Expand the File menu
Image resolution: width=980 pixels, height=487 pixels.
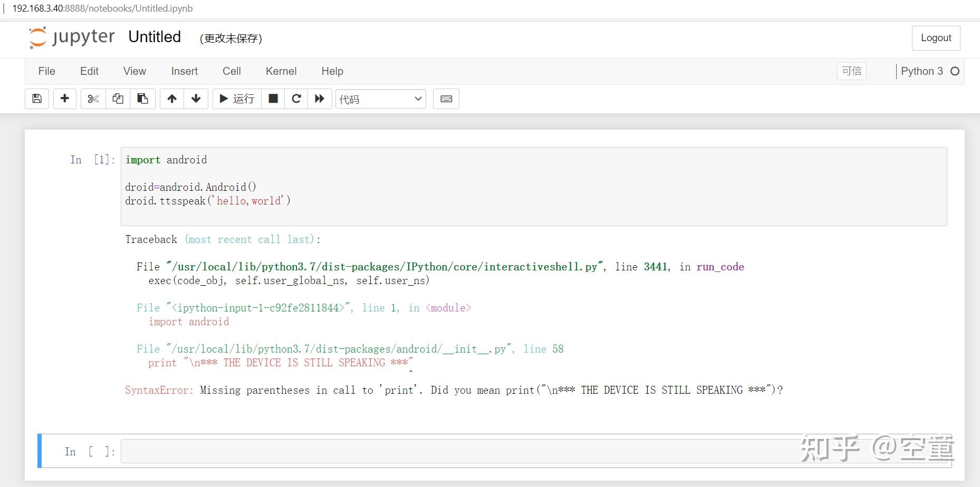tap(46, 71)
